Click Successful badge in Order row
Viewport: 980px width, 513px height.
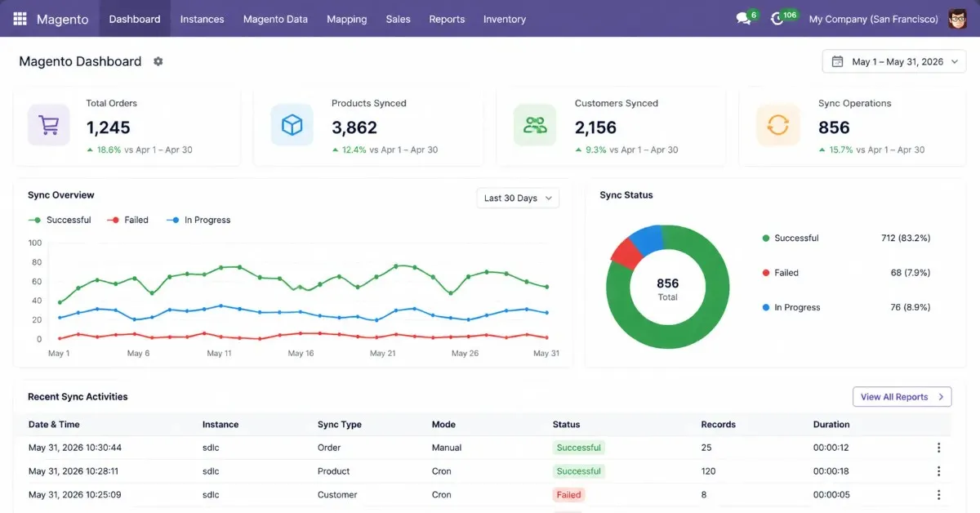click(x=578, y=448)
